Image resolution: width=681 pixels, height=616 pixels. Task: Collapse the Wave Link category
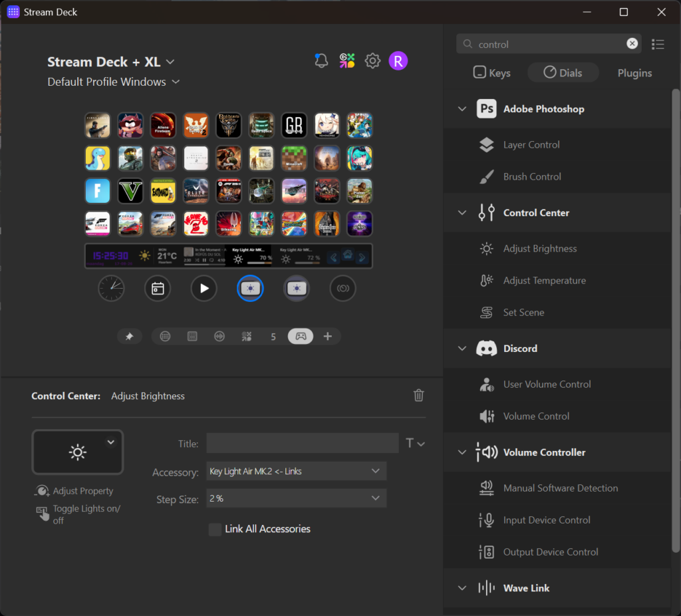point(462,588)
